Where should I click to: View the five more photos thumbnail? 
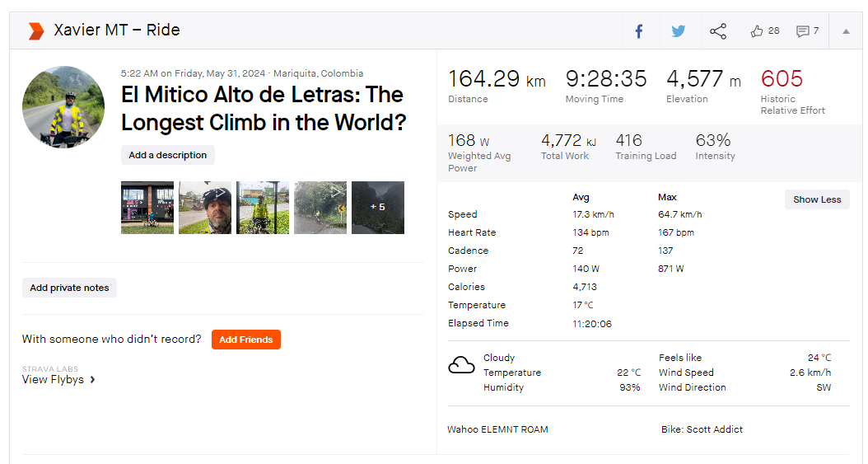(x=378, y=208)
